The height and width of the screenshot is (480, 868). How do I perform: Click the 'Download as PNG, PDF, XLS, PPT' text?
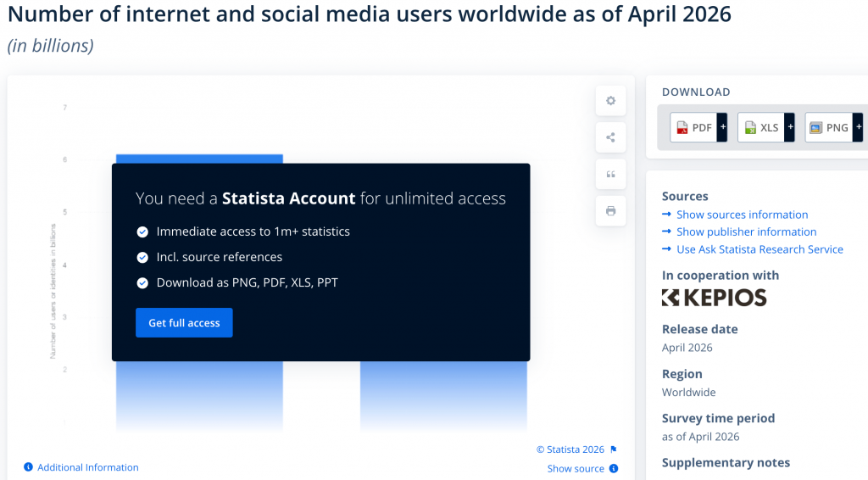(247, 282)
